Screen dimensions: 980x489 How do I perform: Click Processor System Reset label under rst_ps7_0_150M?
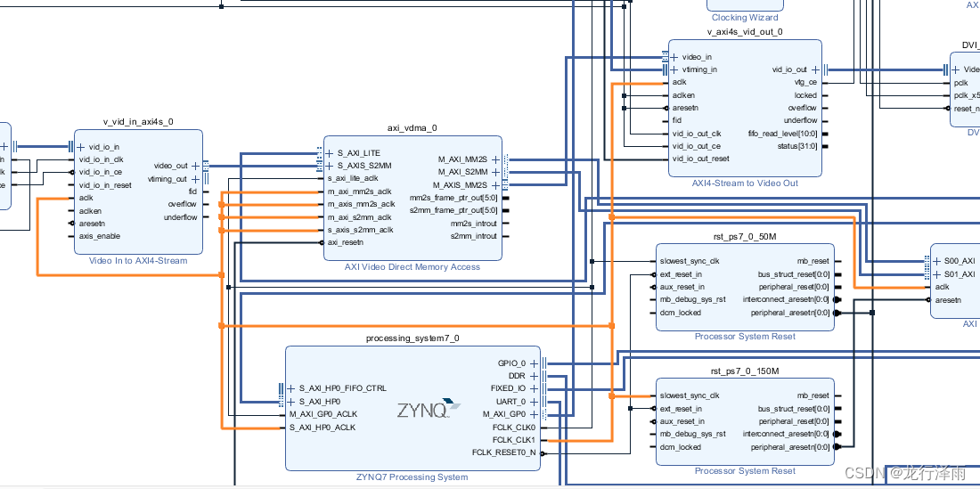pyautogui.click(x=745, y=471)
